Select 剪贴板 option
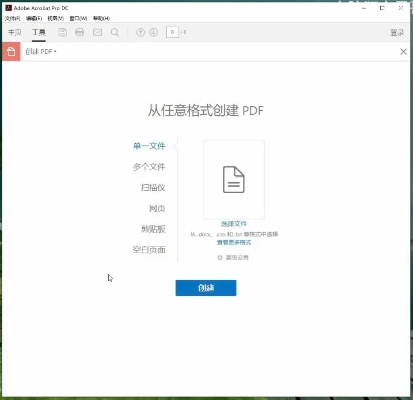 click(153, 229)
